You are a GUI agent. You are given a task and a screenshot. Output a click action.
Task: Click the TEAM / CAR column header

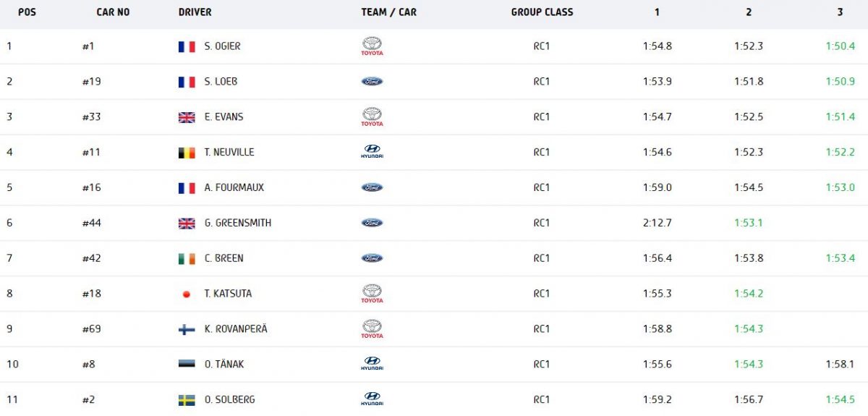point(388,12)
